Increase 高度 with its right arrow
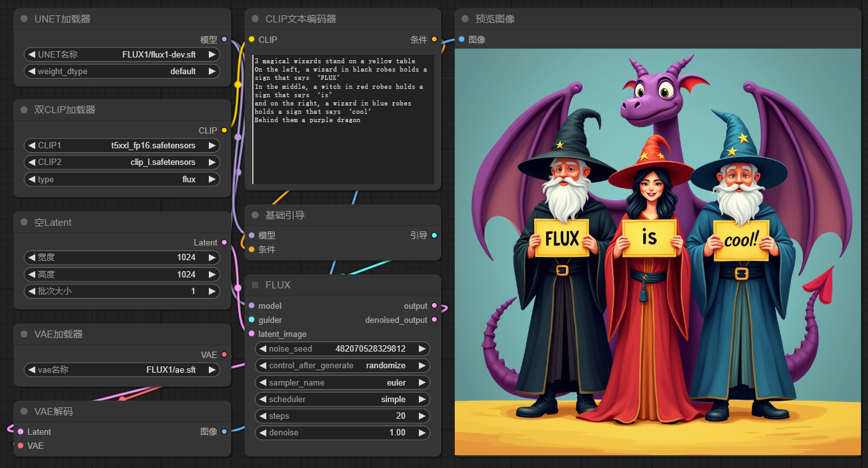Screen dimensions: 868x468 (x=212, y=274)
